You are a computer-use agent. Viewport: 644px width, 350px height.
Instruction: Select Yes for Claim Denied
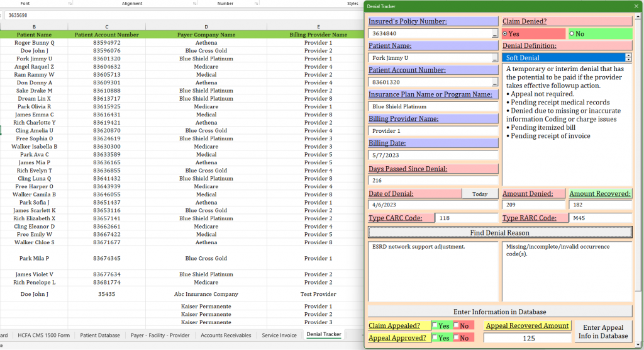pos(505,33)
